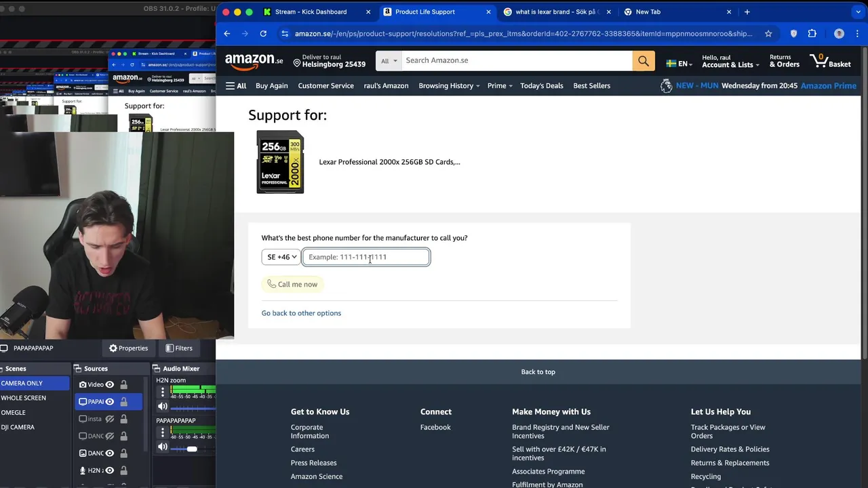
Task: Expand the Prime dropdown in nav
Action: pos(500,85)
